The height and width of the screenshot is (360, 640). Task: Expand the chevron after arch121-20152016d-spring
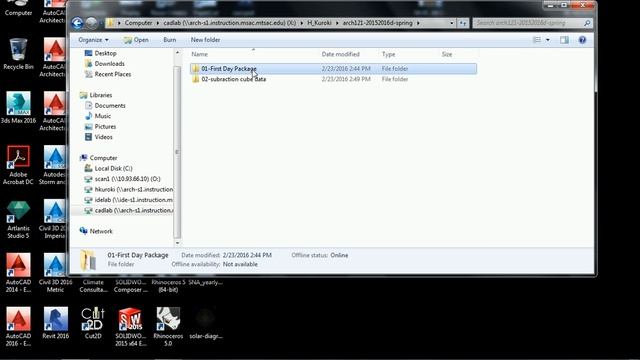coord(418,23)
